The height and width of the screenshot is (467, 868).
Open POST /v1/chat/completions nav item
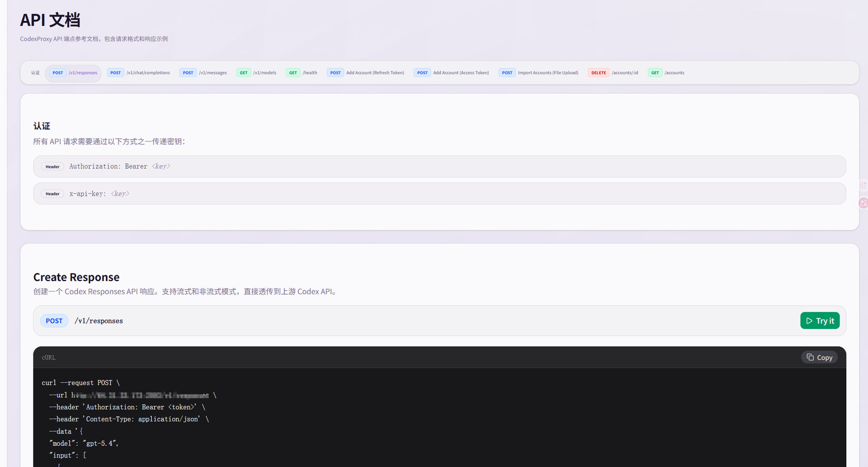coord(138,73)
